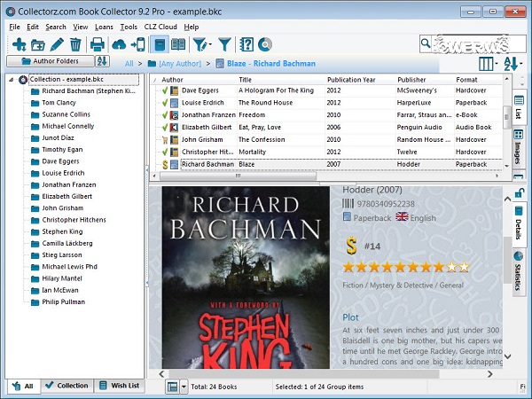Image resolution: width=532 pixels, height=399 pixels.
Task: Click the pencil Edit Book icon
Action: (58, 44)
